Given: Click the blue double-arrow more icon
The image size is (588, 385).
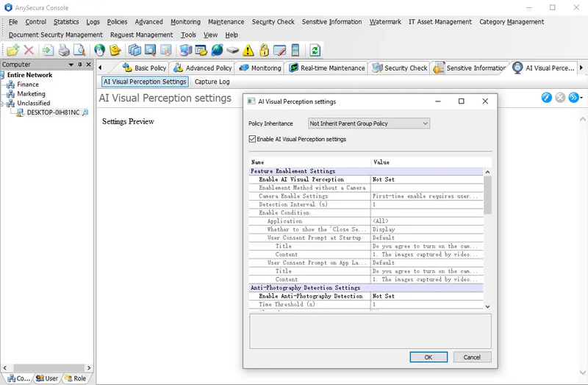Looking at the screenshot, I should coord(574,98).
